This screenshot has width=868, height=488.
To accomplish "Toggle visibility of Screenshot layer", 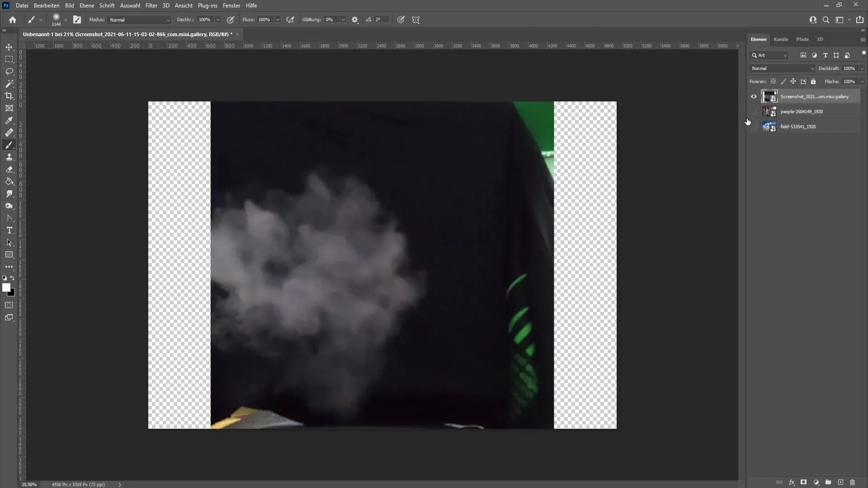I will pos(754,96).
